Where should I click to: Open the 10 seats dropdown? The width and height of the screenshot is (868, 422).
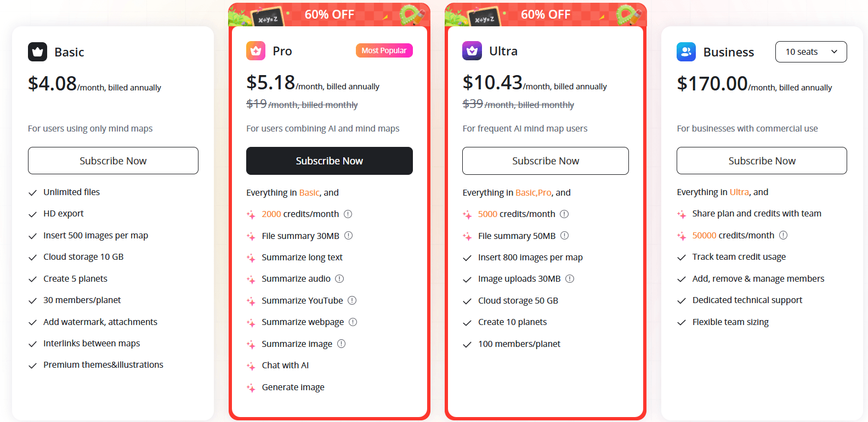tap(810, 52)
